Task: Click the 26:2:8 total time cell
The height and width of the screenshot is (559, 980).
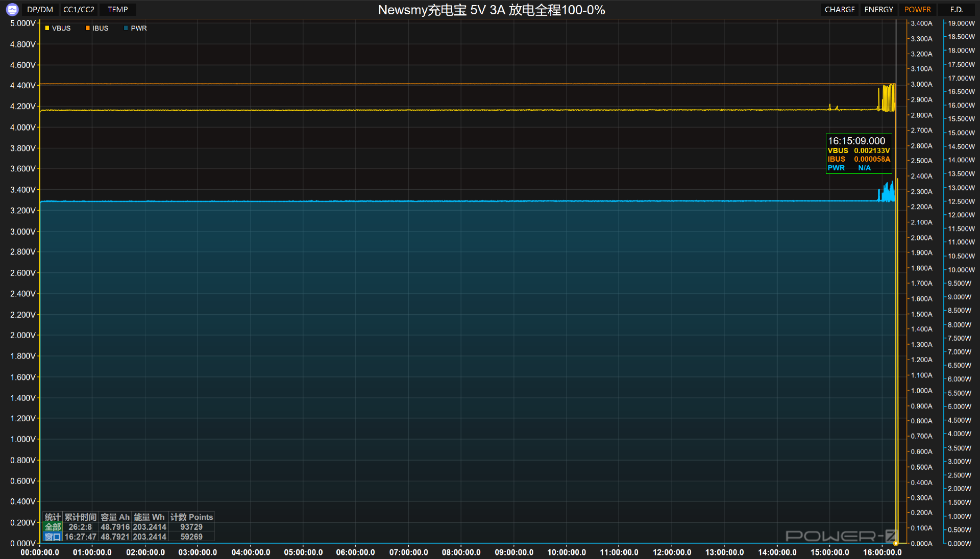Action: (x=80, y=527)
